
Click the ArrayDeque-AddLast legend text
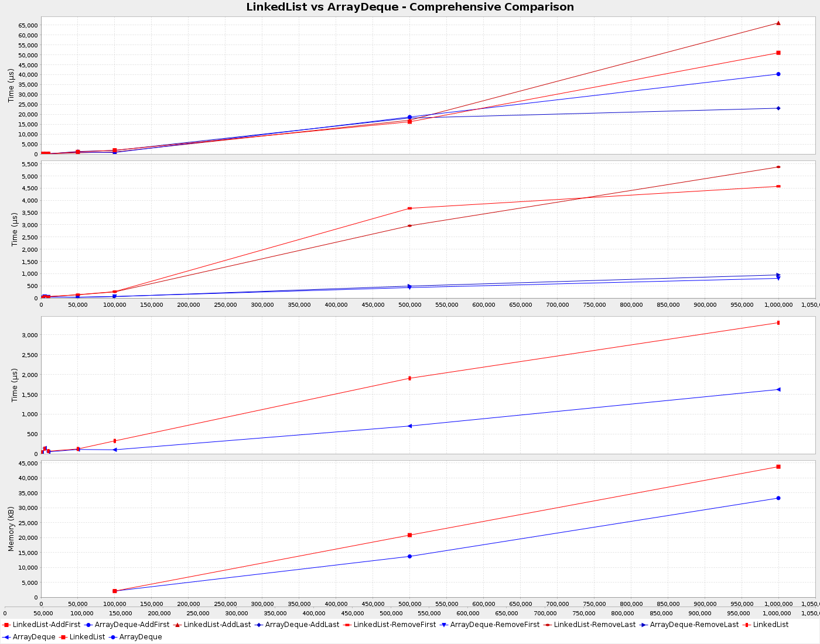(x=302, y=625)
